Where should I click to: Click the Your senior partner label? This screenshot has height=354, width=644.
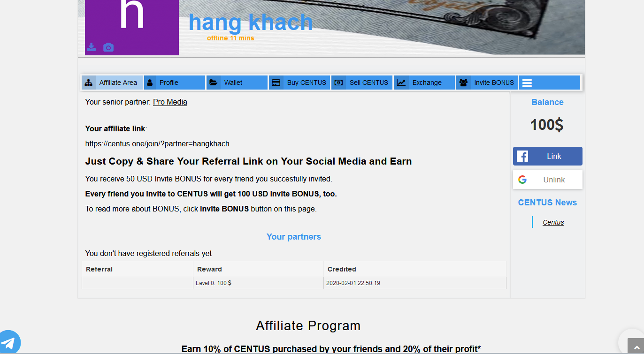(x=118, y=102)
